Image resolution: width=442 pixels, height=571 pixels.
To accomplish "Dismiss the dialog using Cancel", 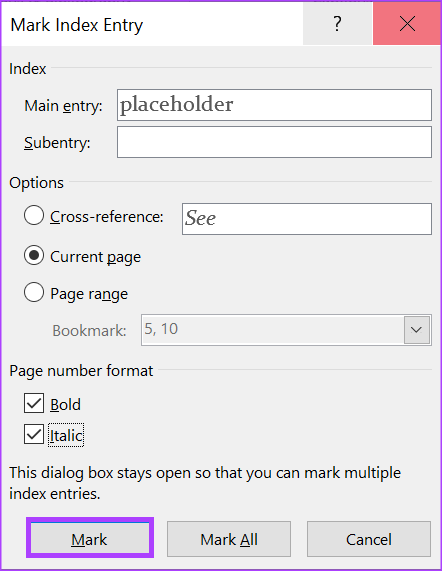I will [x=368, y=539].
